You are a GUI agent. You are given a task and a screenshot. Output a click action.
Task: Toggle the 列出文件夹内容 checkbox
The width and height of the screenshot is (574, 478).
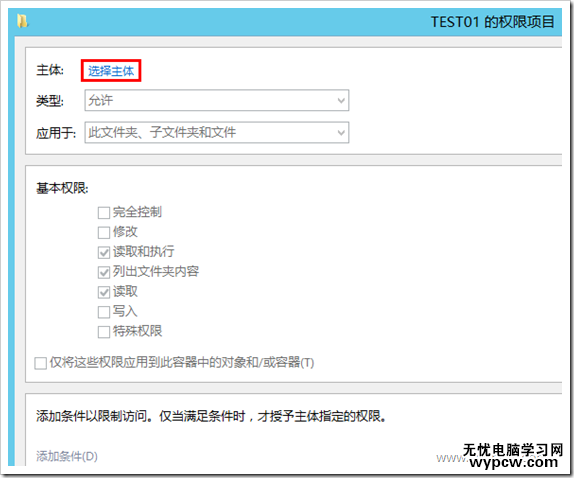click(x=104, y=272)
